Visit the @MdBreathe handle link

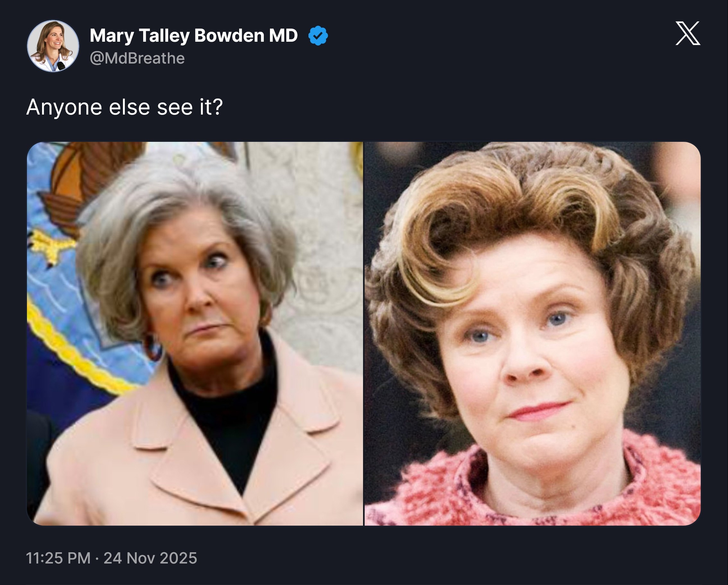point(137,58)
